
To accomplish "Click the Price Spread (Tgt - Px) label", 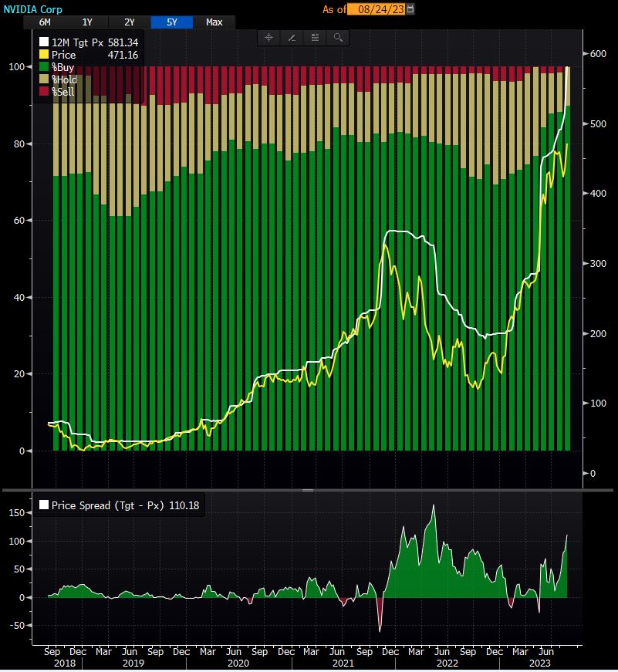I will click(x=107, y=505).
